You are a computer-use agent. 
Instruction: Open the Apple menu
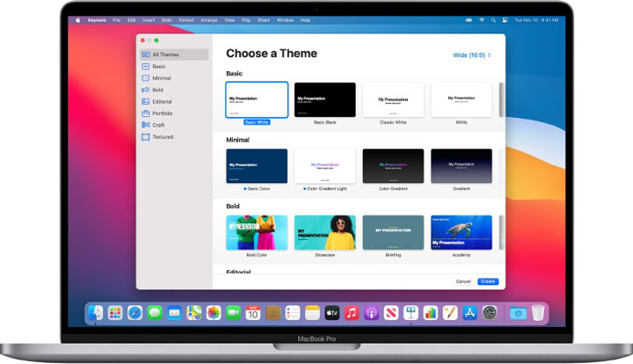point(78,20)
